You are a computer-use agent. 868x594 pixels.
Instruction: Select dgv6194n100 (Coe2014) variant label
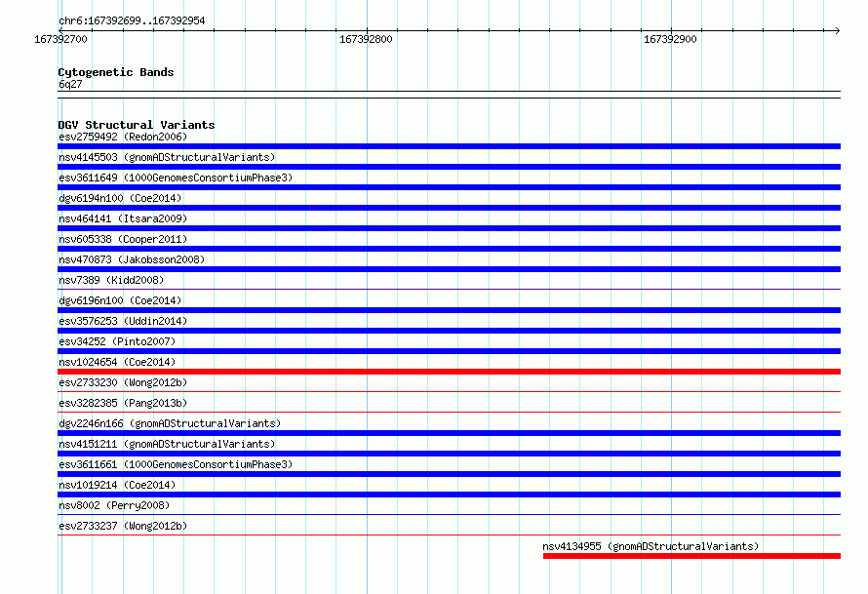coord(120,198)
